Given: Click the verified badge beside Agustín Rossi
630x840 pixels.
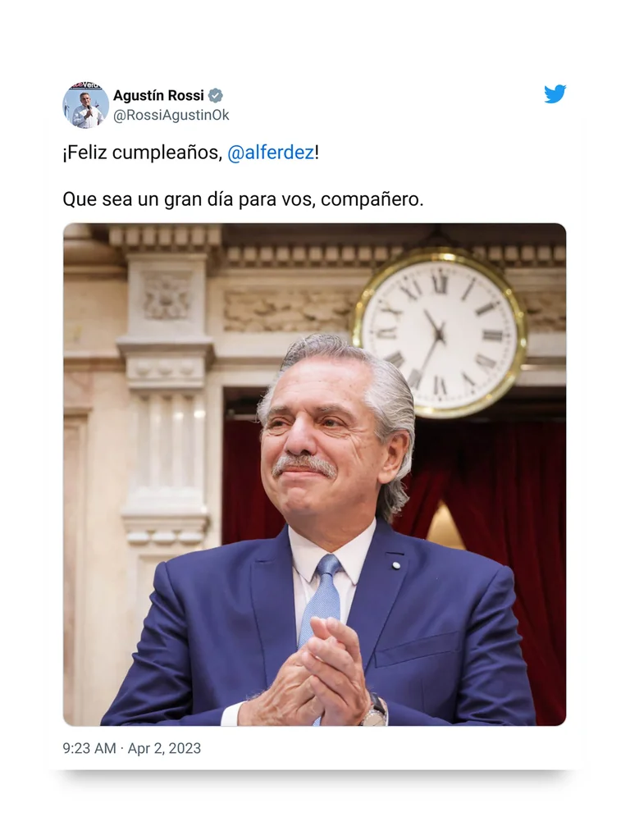Looking at the screenshot, I should coord(216,95).
